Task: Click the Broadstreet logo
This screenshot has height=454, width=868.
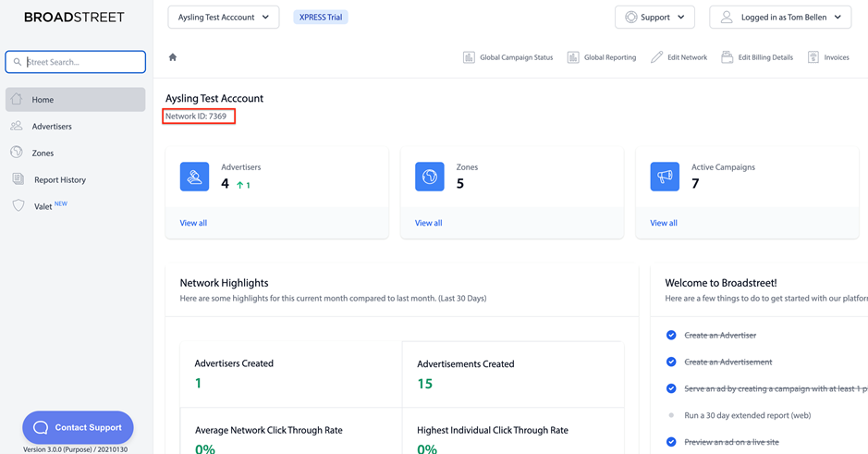Action: pos(74,18)
